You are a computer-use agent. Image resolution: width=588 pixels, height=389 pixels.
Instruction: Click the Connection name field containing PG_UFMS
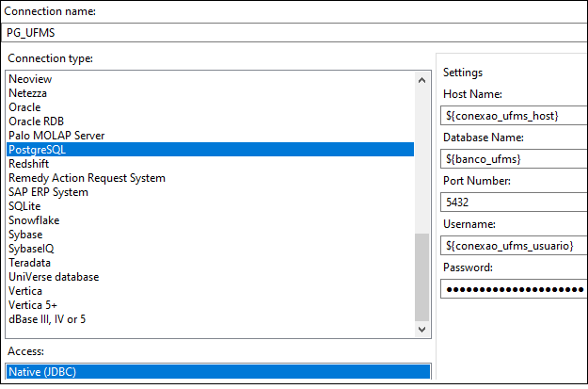(x=294, y=33)
